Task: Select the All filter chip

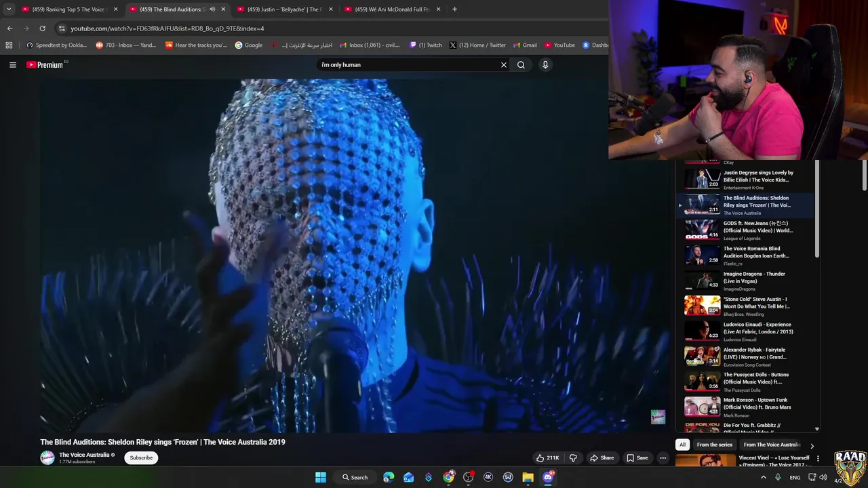Action: (x=682, y=445)
